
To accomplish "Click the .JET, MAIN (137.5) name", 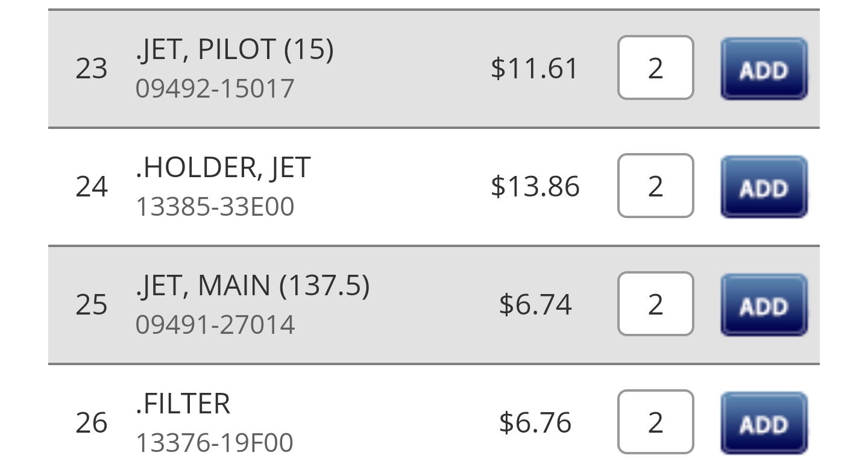I will pos(253,285).
